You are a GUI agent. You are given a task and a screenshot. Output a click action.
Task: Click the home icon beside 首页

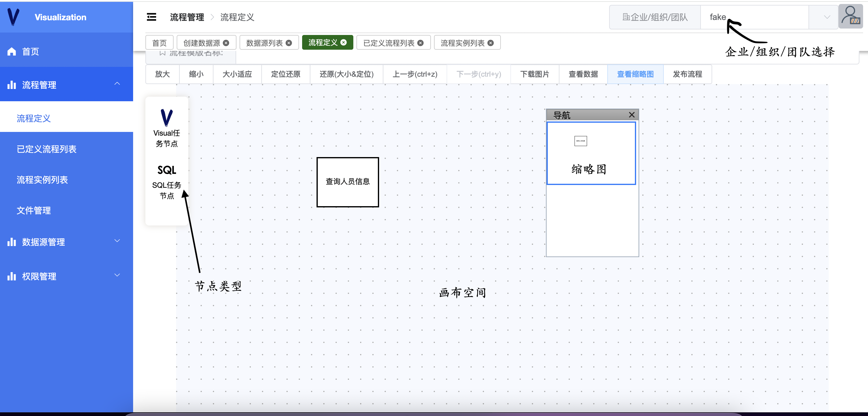pos(12,52)
